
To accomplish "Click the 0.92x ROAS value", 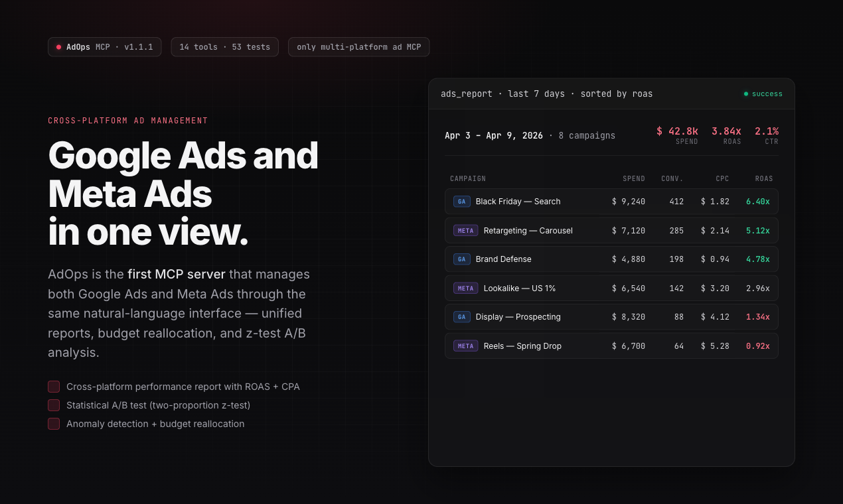I will point(758,346).
